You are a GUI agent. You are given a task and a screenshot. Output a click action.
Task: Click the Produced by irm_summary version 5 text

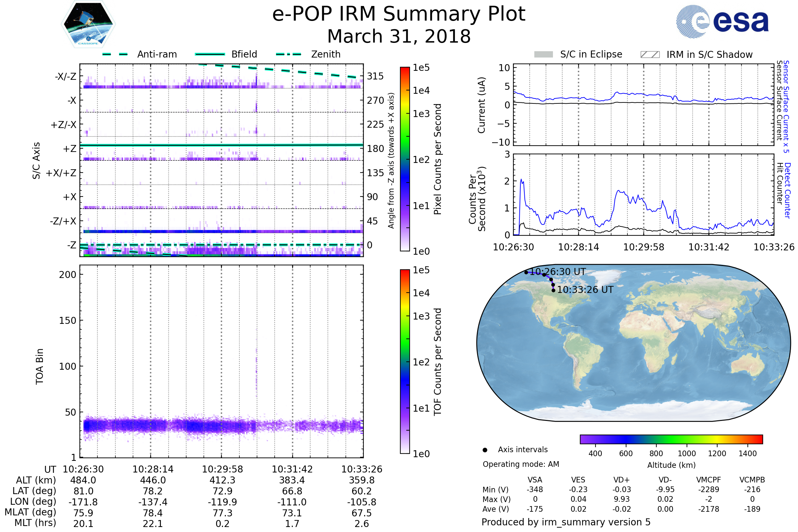click(566, 522)
